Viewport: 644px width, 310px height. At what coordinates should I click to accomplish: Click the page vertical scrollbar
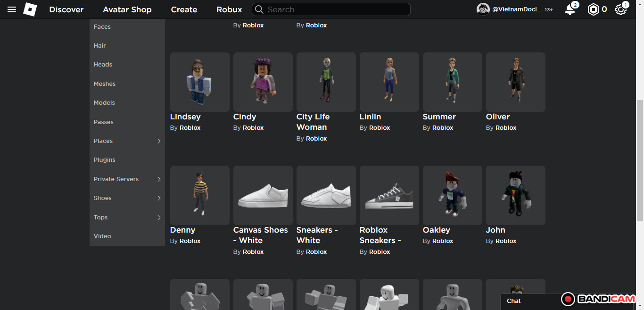[640, 160]
